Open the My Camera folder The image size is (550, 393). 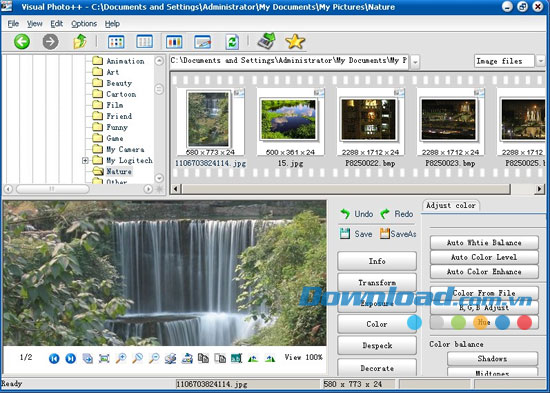(118, 149)
